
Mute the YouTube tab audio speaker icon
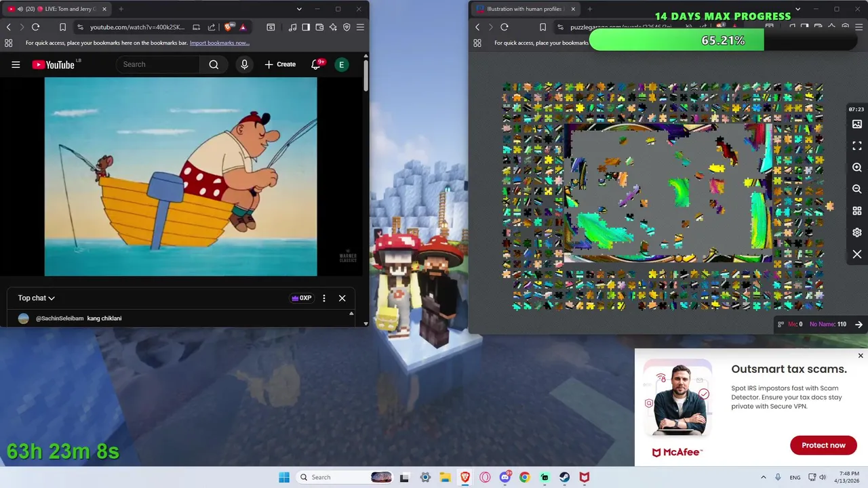point(20,9)
